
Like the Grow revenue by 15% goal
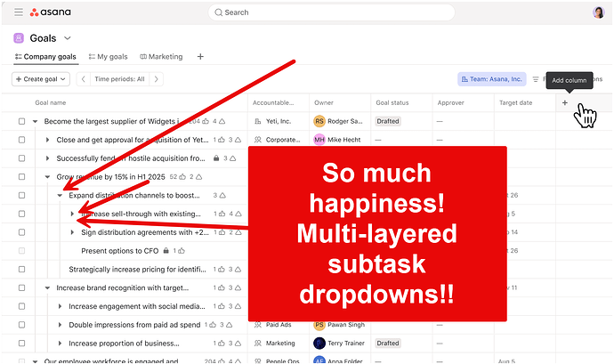(x=182, y=177)
